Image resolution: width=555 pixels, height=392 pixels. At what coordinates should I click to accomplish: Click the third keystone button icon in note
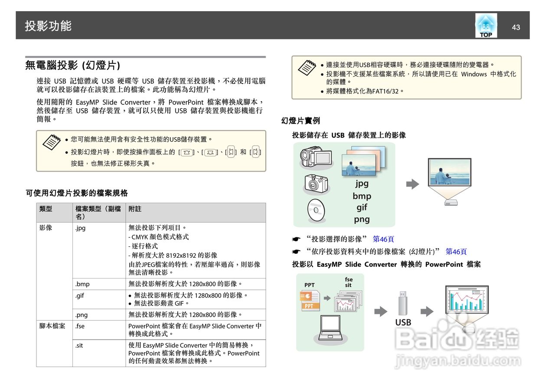coord(231,152)
